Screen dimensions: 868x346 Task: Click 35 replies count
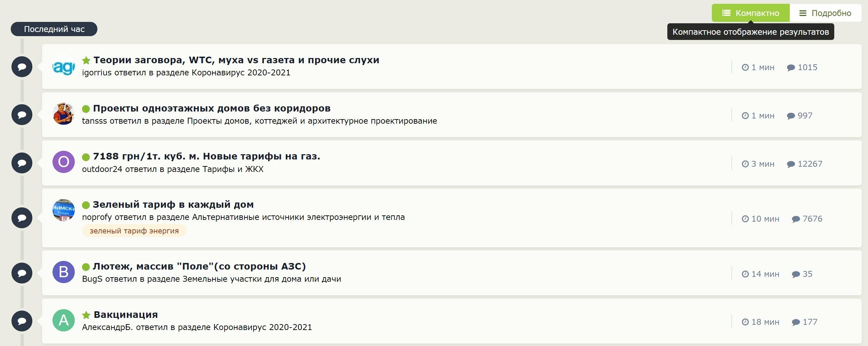(802, 274)
